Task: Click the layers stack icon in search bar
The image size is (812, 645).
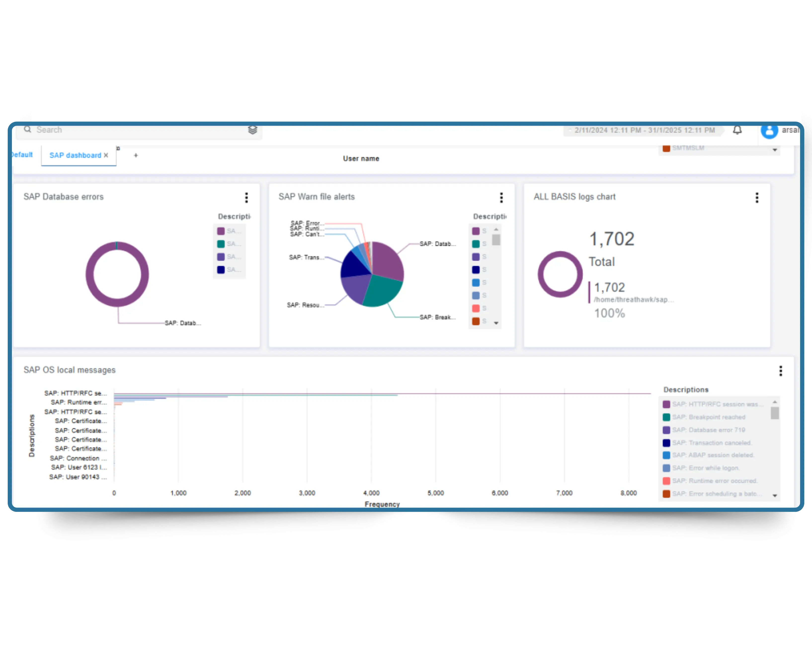Action: (252, 130)
